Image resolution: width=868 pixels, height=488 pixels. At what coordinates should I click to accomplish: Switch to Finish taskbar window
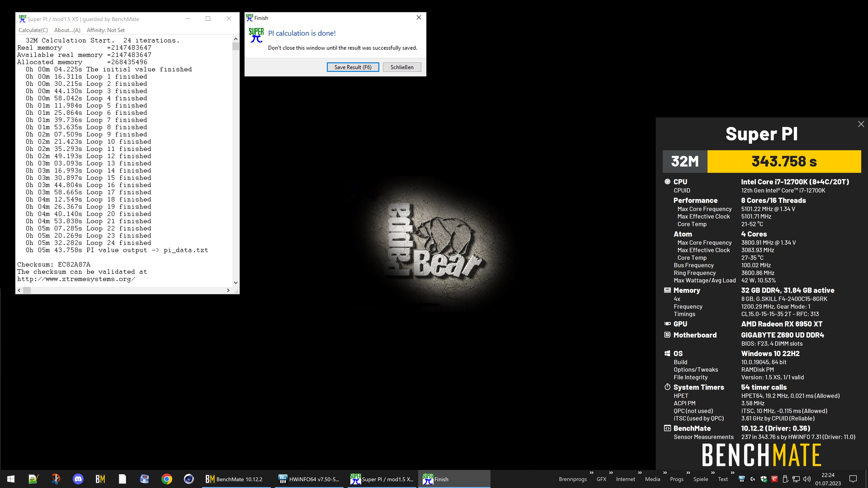click(x=454, y=479)
